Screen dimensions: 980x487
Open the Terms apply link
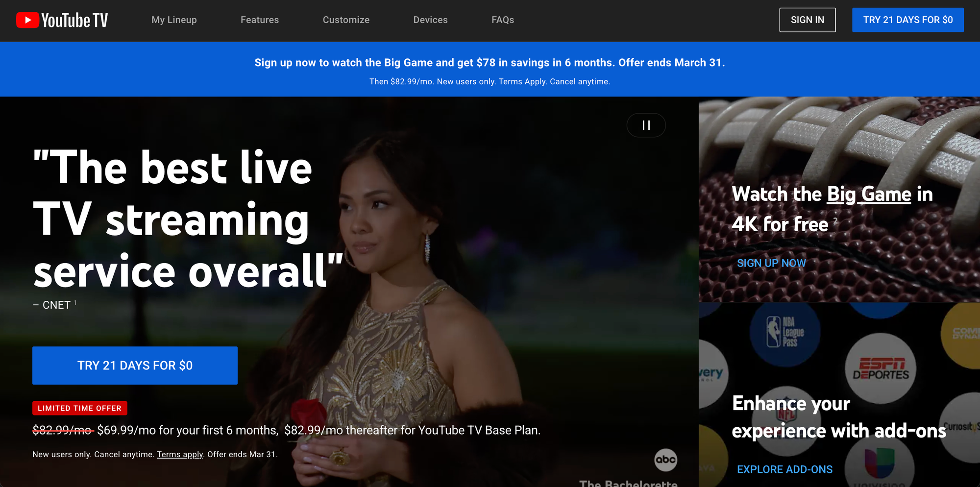(180, 455)
